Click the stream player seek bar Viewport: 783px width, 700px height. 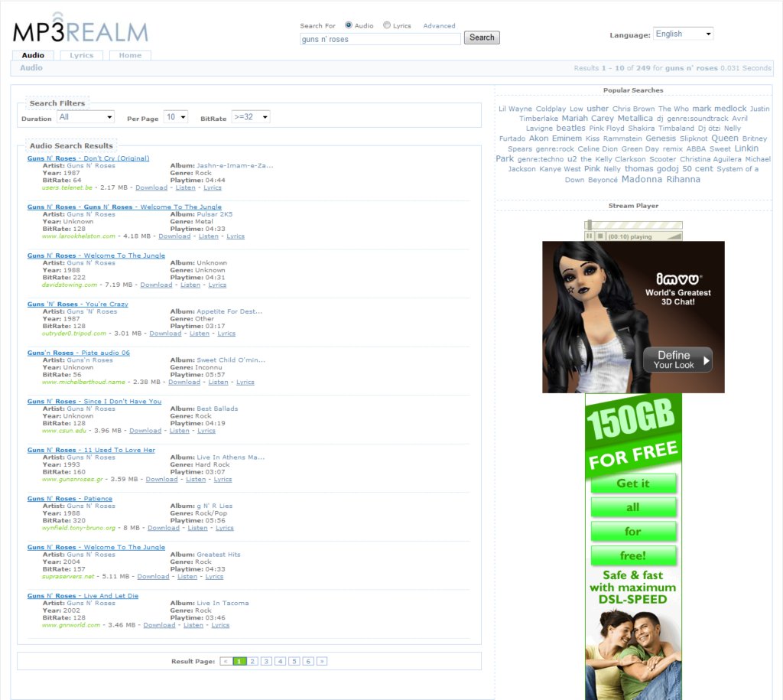point(633,225)
